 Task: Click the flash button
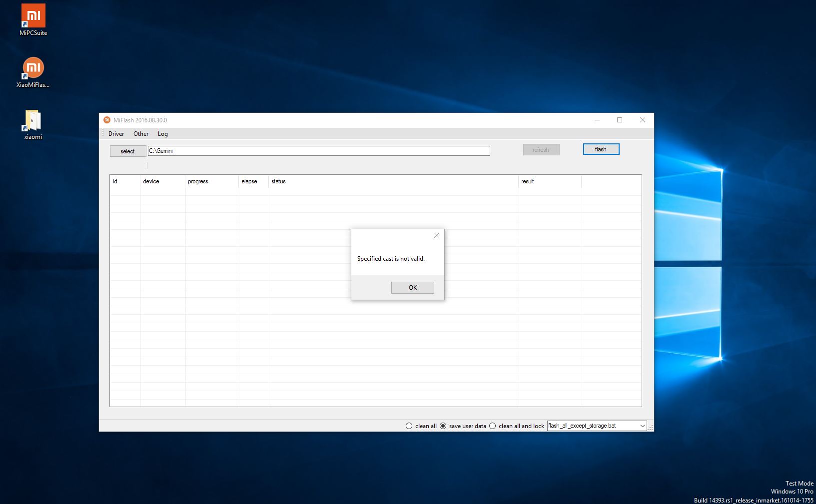click(x=601, y=149)
